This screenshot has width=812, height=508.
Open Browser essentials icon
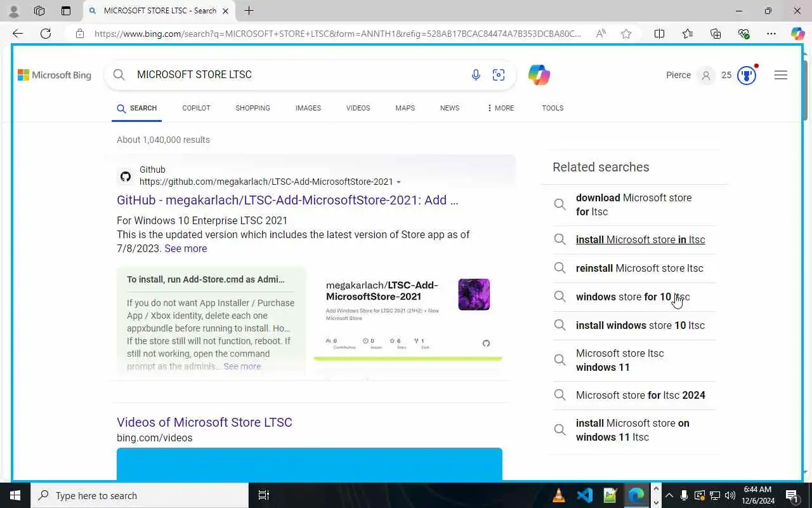pos(743,34)
